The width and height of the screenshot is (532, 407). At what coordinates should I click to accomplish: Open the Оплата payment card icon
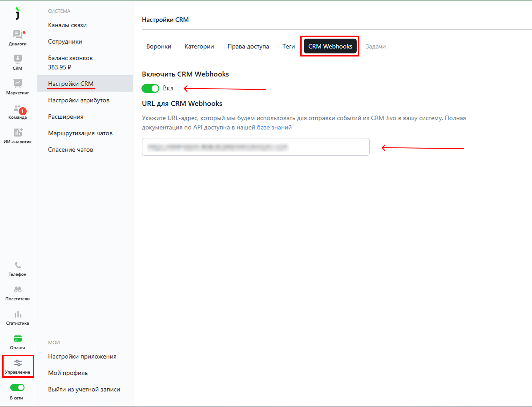pos(17,339)
